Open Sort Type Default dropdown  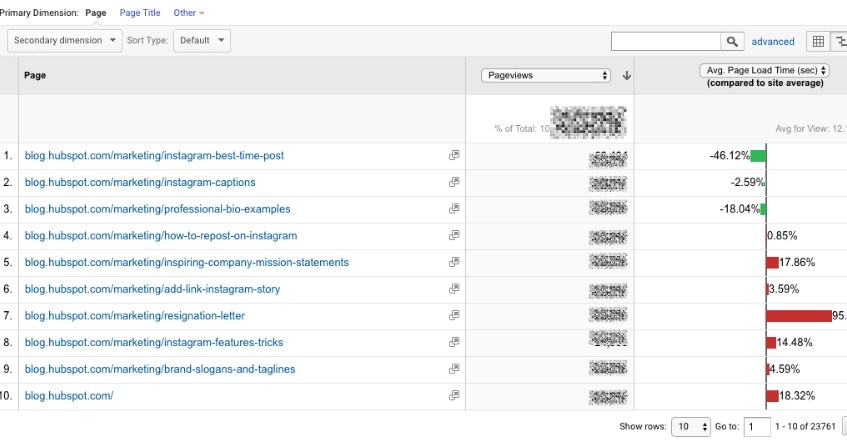point(202,41)
